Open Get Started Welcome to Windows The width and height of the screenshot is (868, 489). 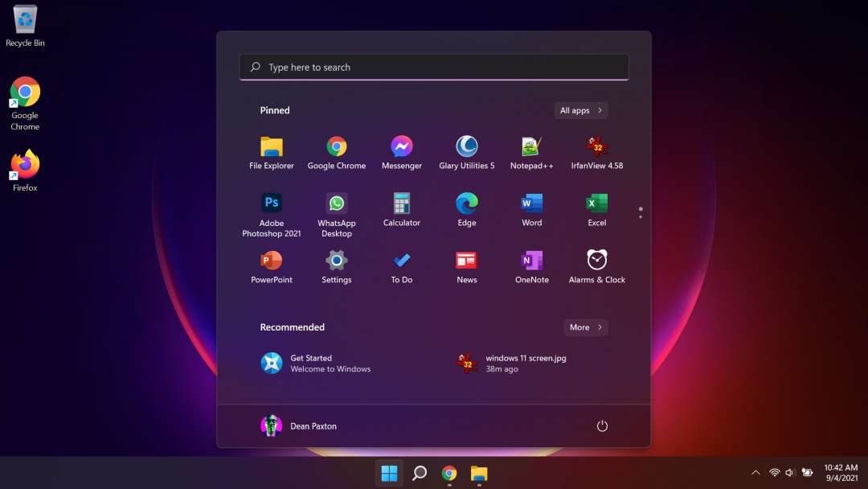click(317, 364)
